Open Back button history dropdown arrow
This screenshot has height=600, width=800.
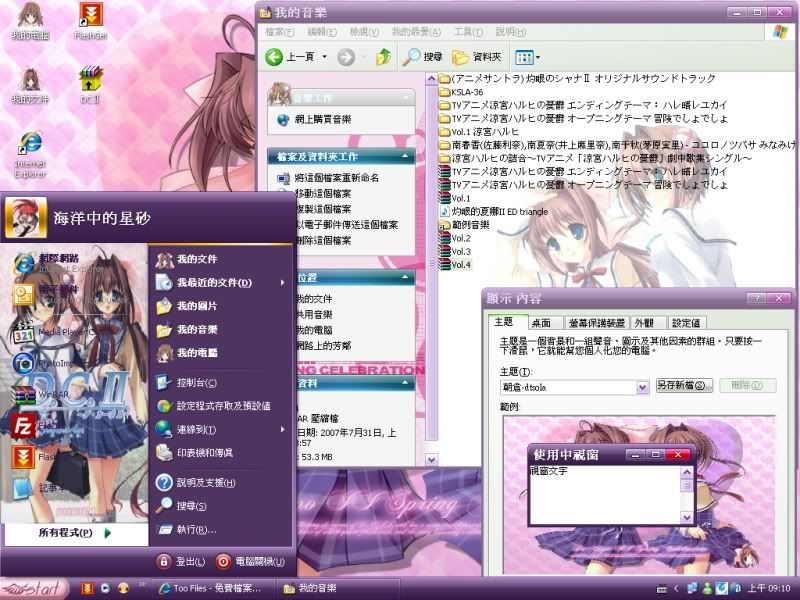(x=324, y=57)
